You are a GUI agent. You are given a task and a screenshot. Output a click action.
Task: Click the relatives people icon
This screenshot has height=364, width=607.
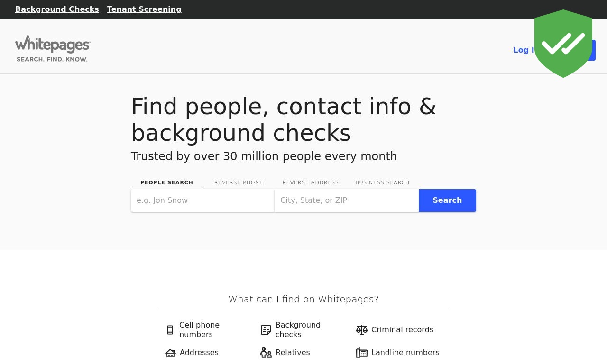[266, 353]
